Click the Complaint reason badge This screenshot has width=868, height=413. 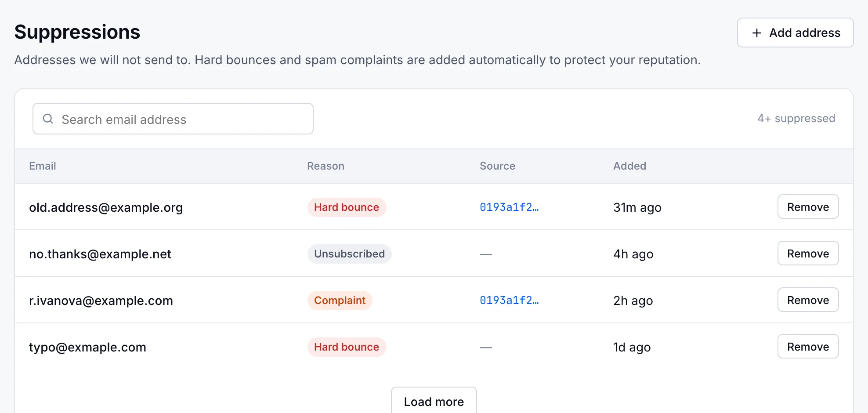click(340, 301)
